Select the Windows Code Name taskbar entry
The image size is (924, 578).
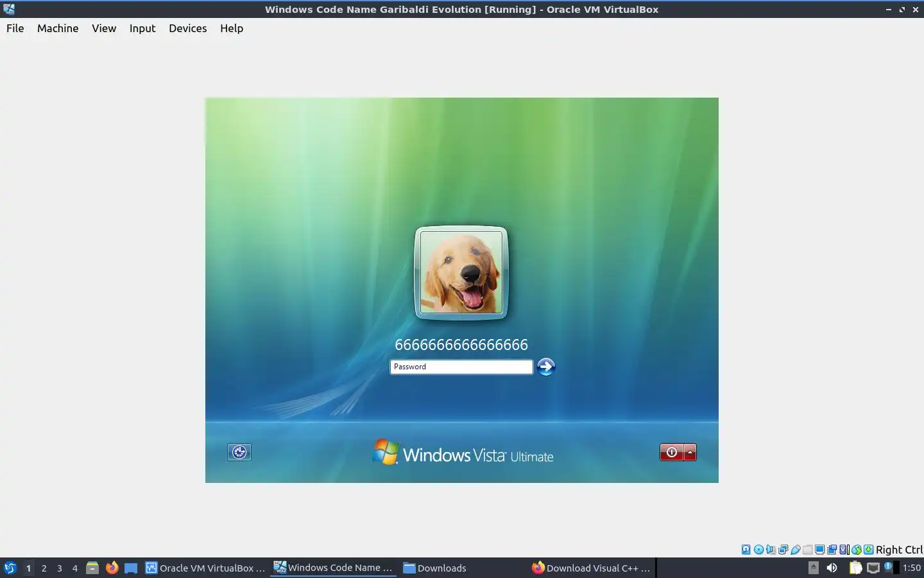(x=333, y=568)
